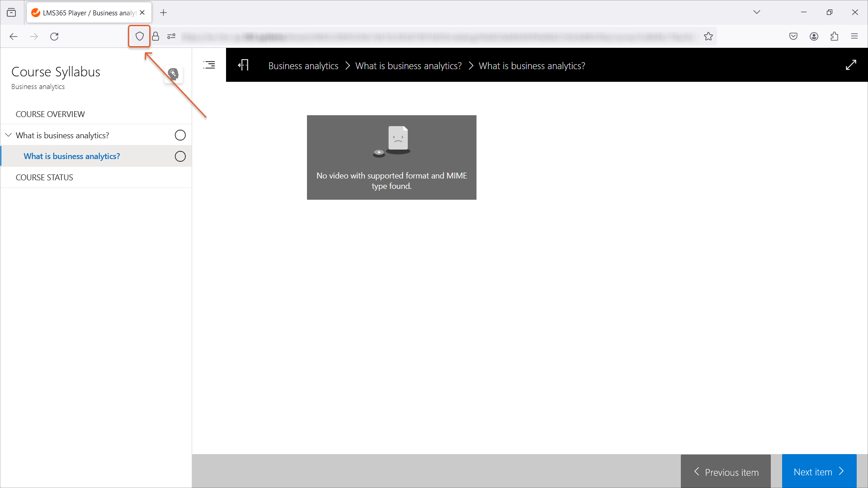This screenshot has height=488, width=868.
Task: Open the site permissions icon in address bar
Action: click(171, 37)
